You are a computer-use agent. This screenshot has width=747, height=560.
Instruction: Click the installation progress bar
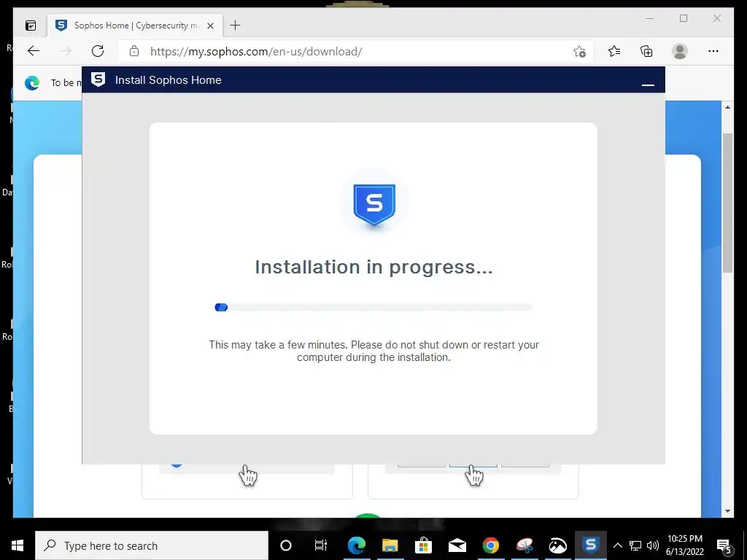tap(373, 307)
